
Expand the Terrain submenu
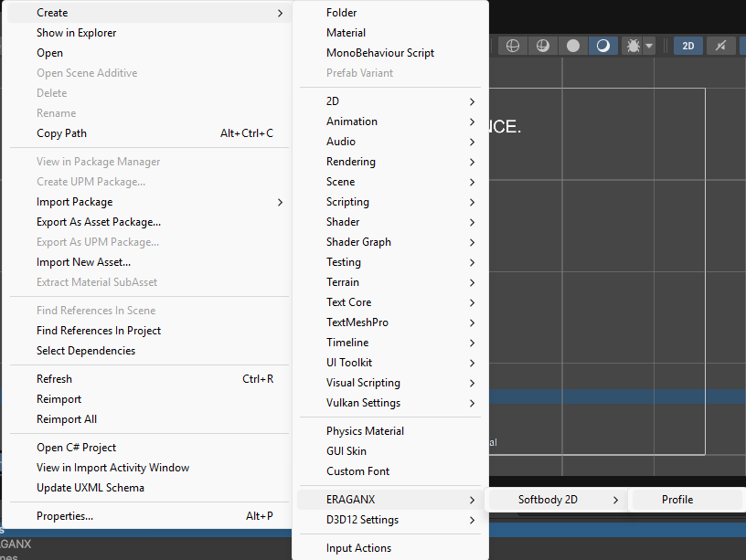pyautogui.click(x=390, y=282)
